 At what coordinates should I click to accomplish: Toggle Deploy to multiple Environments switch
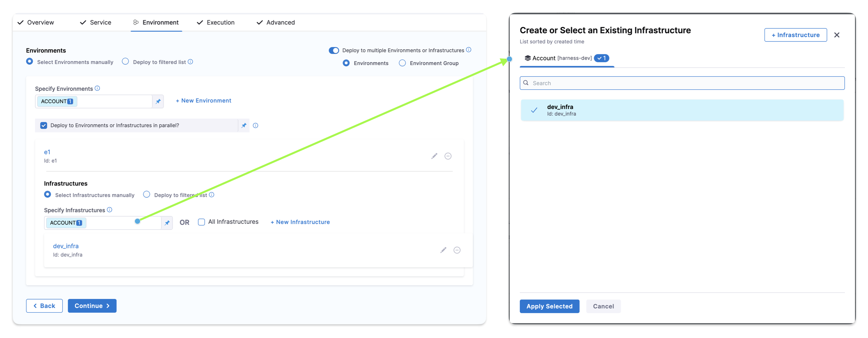334,51
